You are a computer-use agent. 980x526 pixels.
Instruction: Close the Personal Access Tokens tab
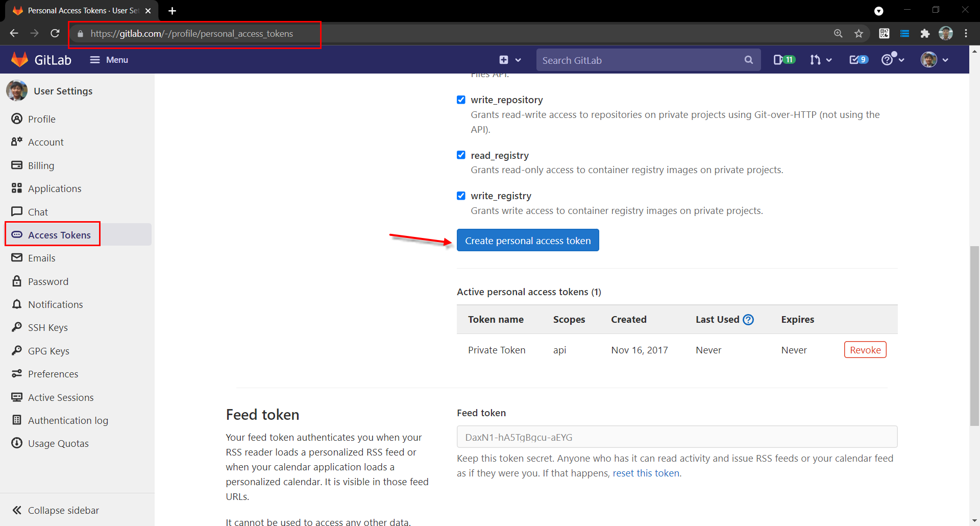(x=148, y=11)
